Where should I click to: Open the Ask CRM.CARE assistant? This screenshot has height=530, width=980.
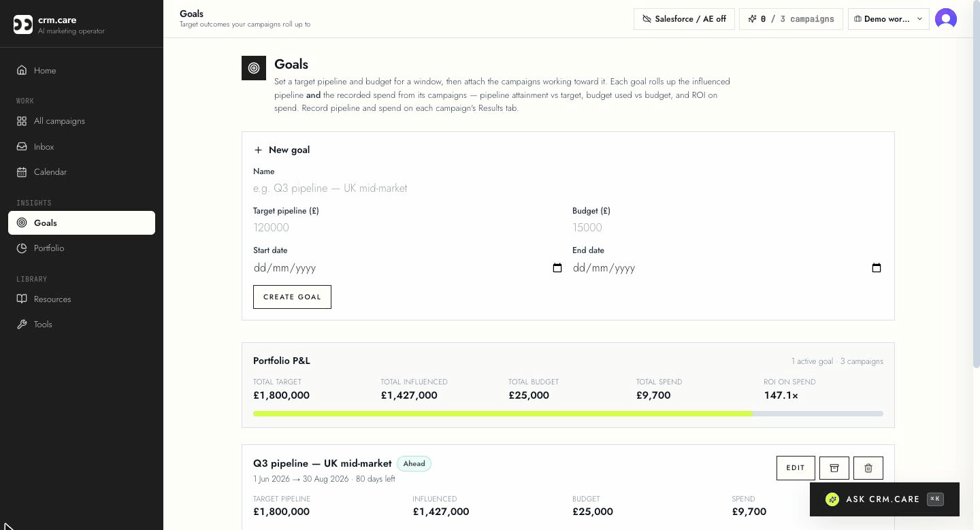885,499
